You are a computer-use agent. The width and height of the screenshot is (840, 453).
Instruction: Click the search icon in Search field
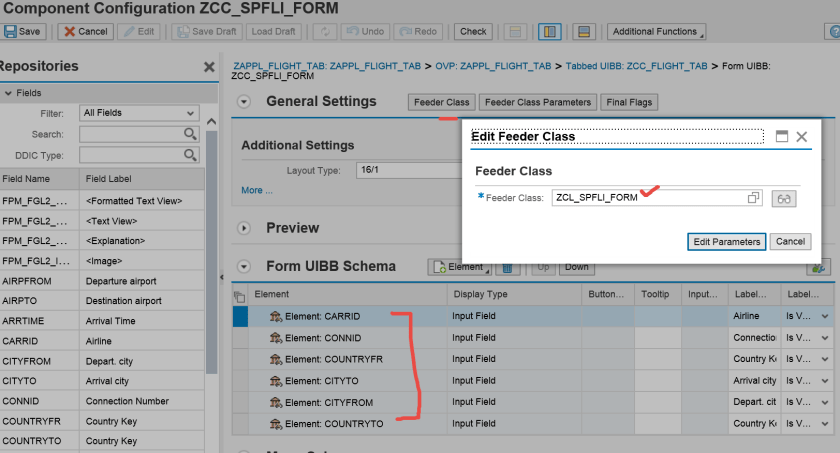point(190,134)
